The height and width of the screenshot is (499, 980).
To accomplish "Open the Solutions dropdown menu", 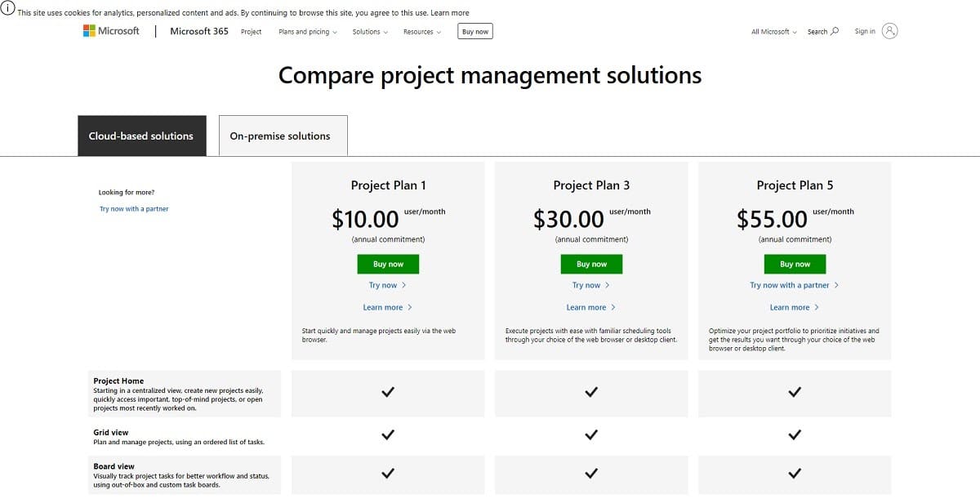I will (368, 32).
